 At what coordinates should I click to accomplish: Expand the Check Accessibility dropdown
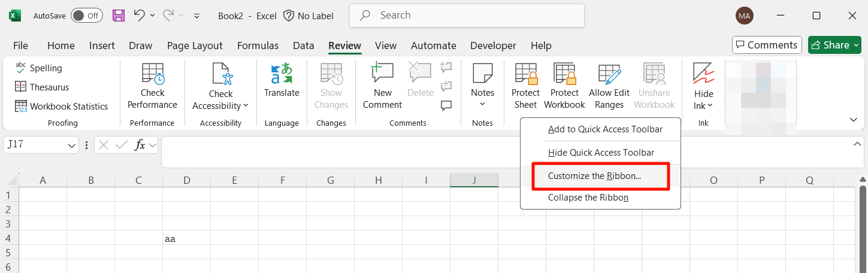220,105
